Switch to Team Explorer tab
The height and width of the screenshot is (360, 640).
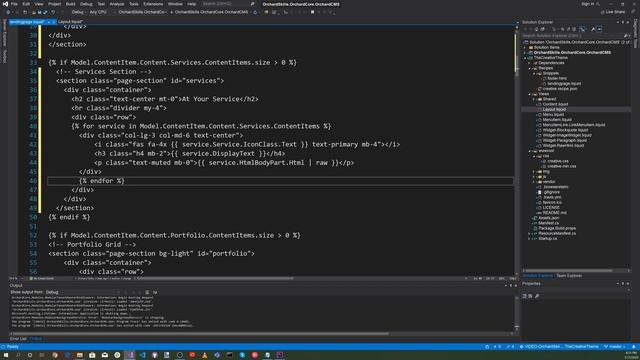(569, 276)
